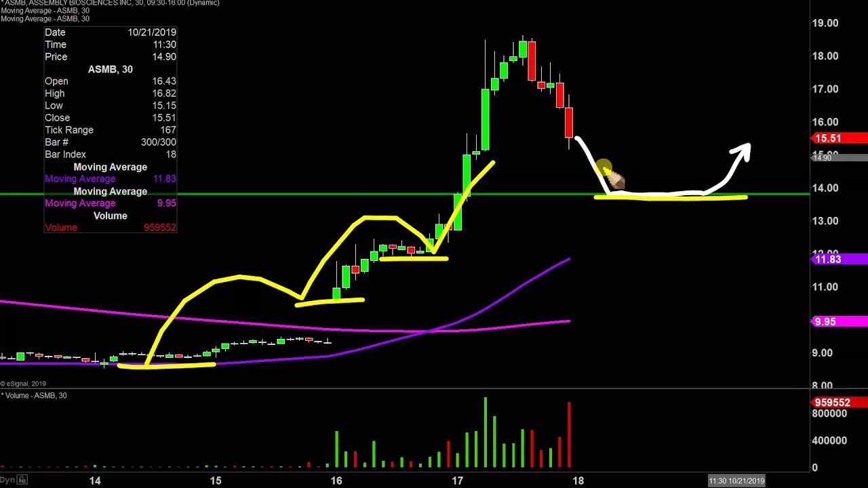
Task: Select the Low 15.15 row
Action: click(x=111, y=106)
